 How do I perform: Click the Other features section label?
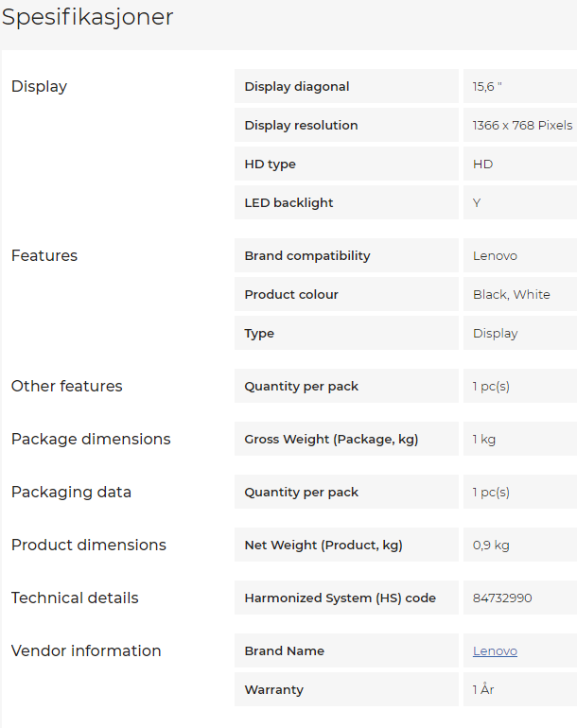pyautogui.click(x=66, y=387)
